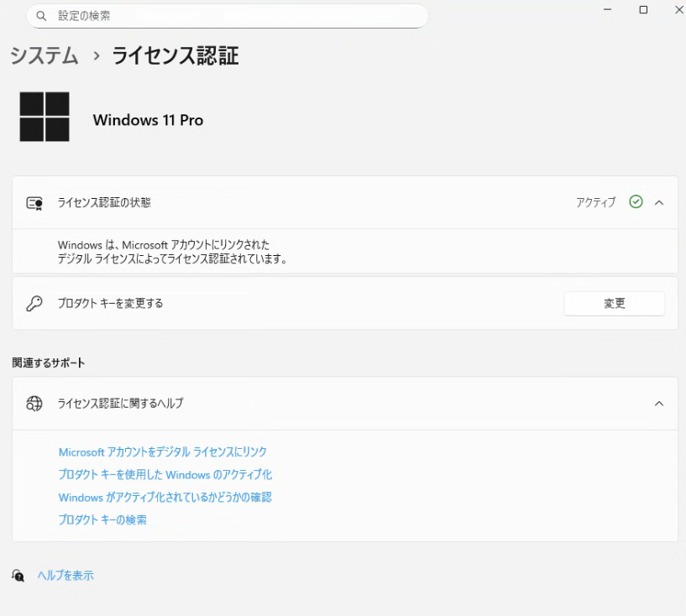686x616 pixels.
Task: Open Microsoft アカウントをデジタル ライセンスにリンク link
Action: point(162,452)
